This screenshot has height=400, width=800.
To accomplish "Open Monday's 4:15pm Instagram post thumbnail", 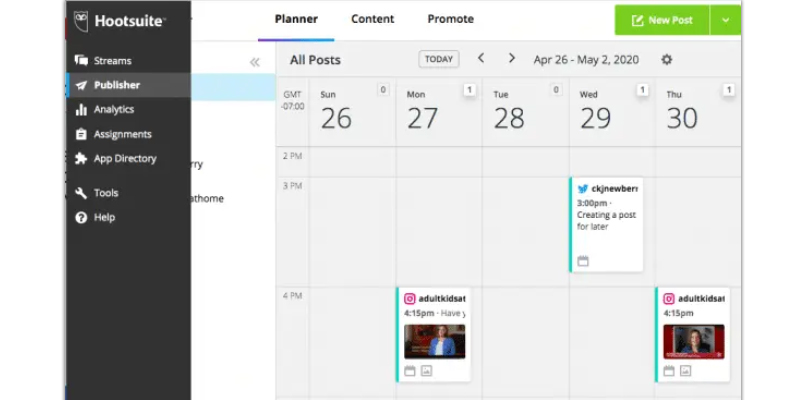I will point(435,340).
